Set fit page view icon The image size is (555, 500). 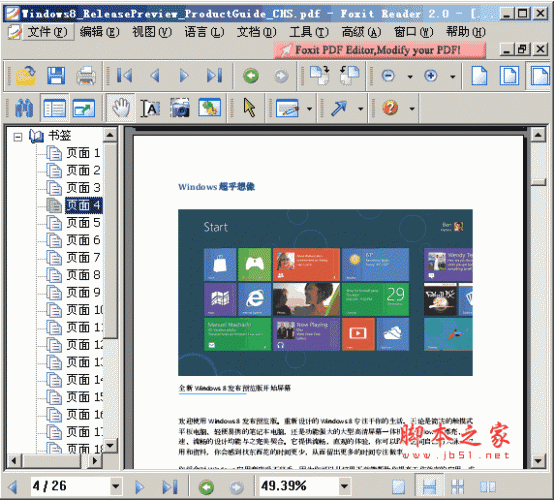[x=509, y=75]
